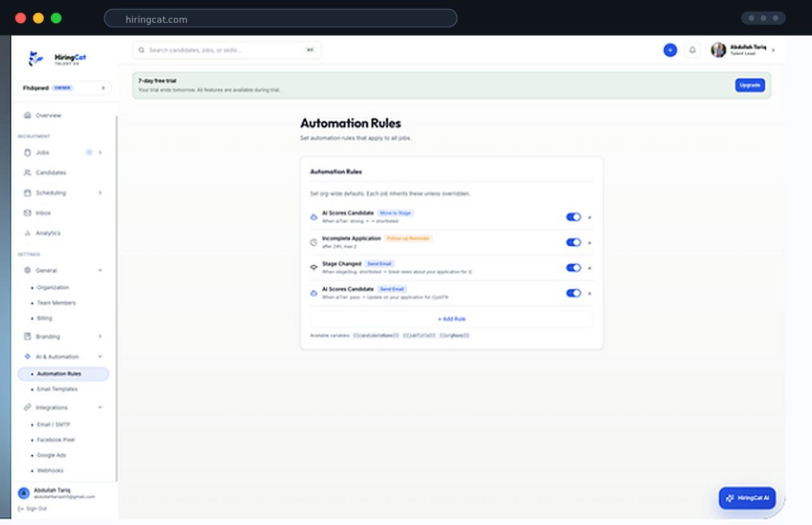
Task: Click Send Email tag on Stage Changed
Action: tap(379, 264)
